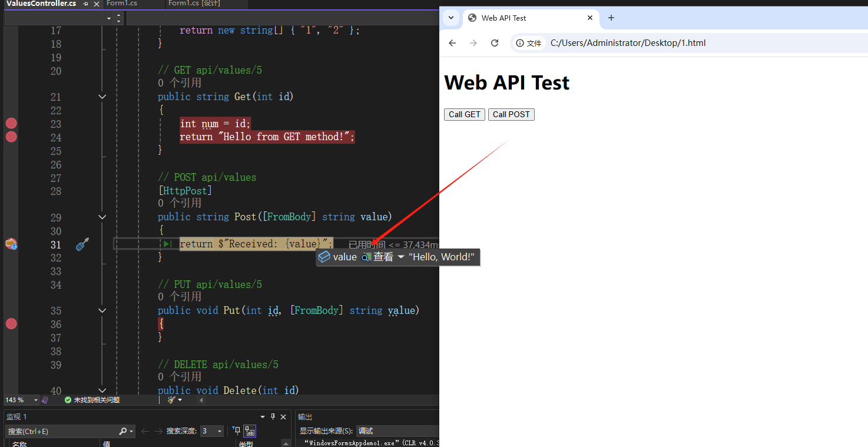868x447 pixels.
Task: Click the horizontal scrollbar left arrow in the editor
Action: pos(201,400)
